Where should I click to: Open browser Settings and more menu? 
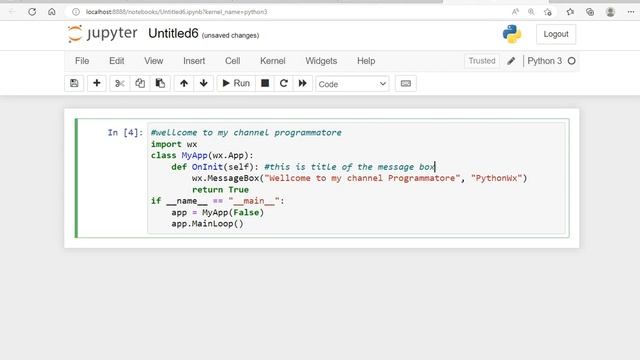[631, 12]
